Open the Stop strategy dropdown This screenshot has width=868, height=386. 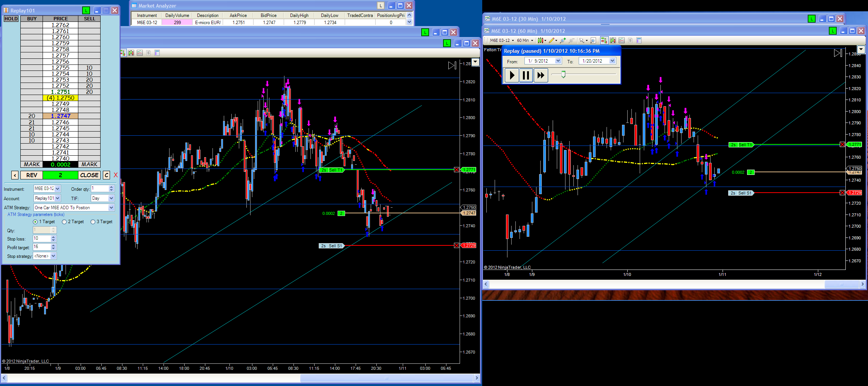(53, 256)
